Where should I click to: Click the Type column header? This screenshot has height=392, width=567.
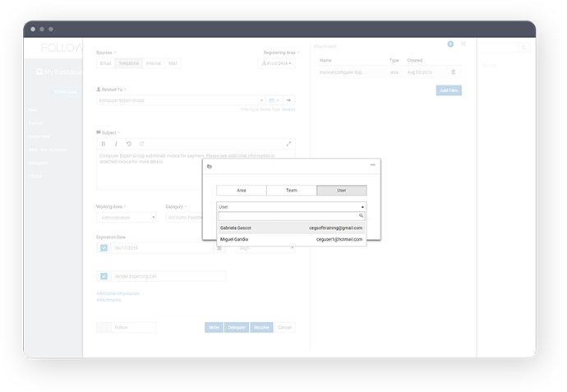pyautogui.click(x=394, y=60)
